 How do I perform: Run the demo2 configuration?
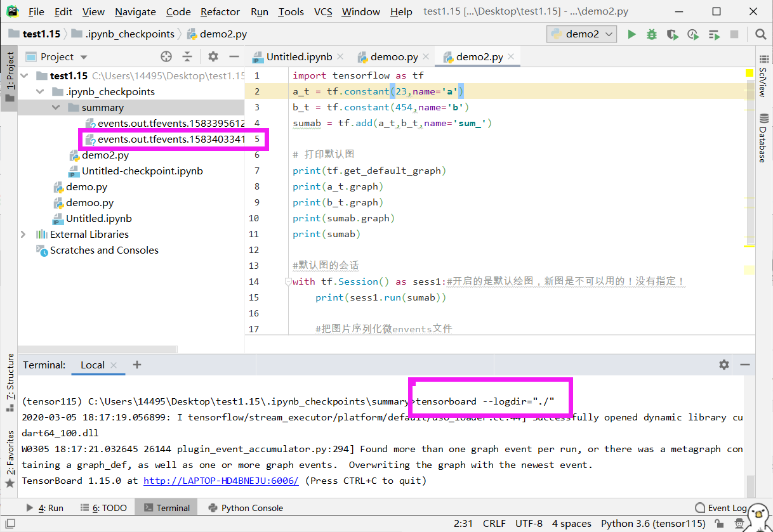pos(631,34)
